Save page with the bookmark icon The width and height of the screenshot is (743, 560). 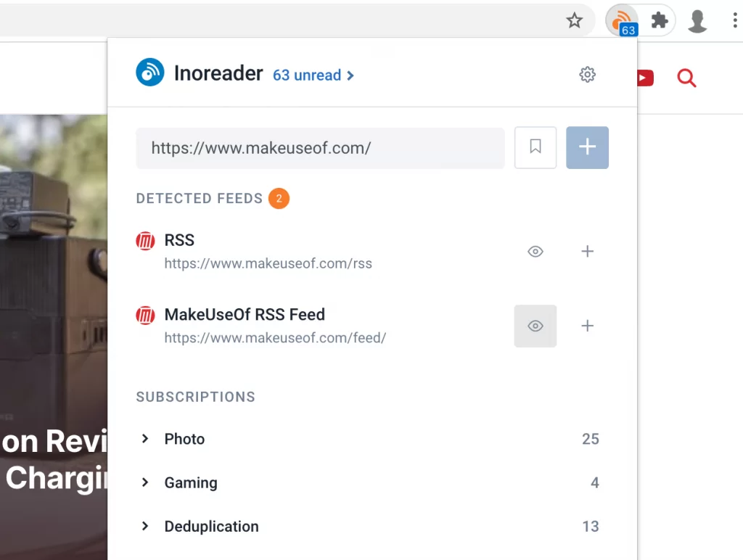[535, 147]
